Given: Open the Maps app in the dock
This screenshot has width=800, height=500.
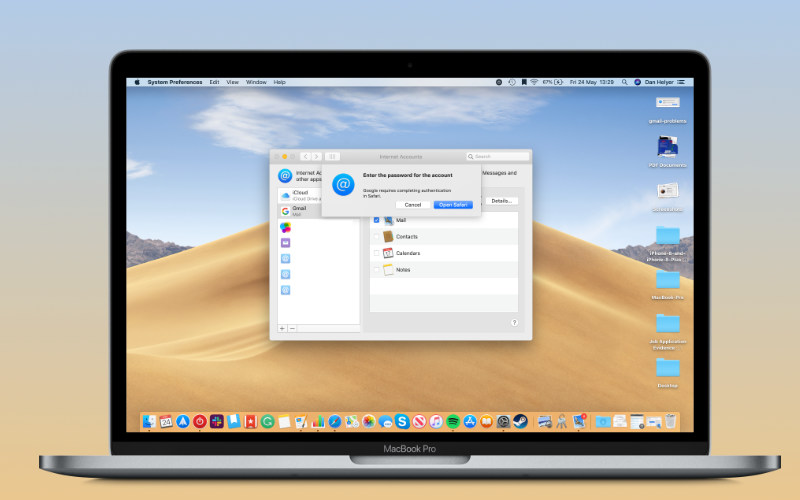Looking at the screenshot, I should 352,421.
